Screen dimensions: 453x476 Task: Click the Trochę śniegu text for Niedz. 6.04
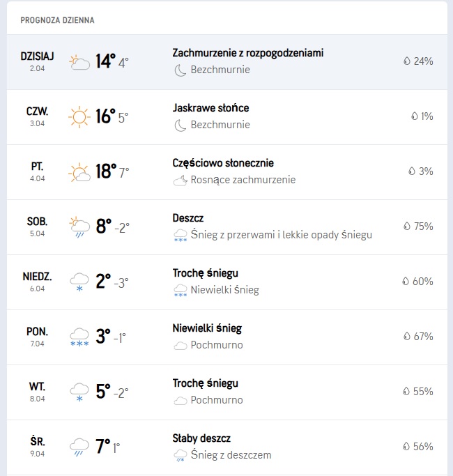tap(205, 273)
